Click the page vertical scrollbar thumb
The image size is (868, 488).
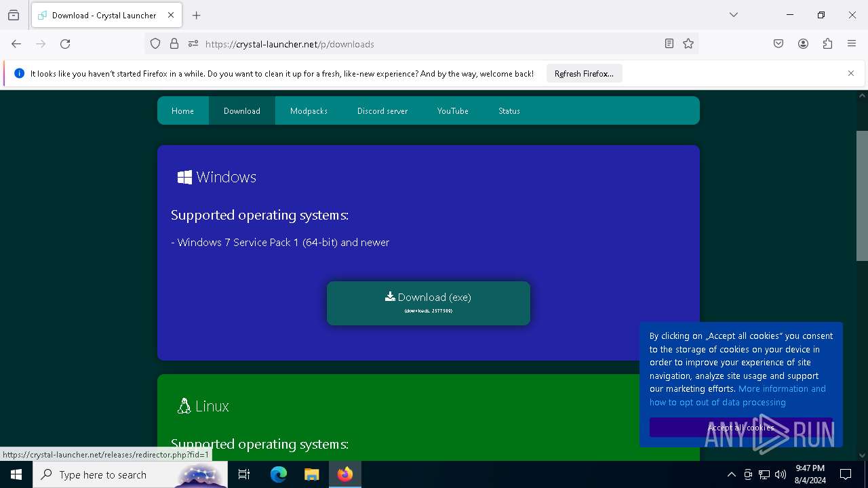(x=862, y=195)
